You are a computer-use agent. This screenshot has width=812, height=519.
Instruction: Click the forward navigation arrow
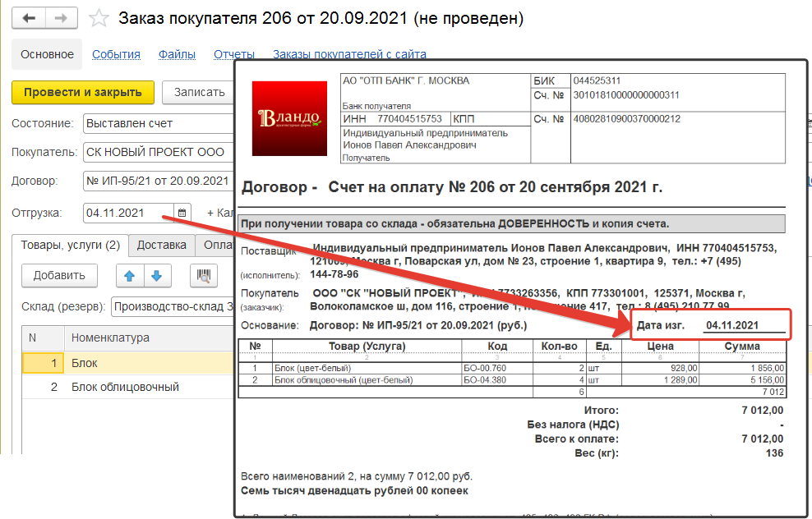tap(61, 18)
